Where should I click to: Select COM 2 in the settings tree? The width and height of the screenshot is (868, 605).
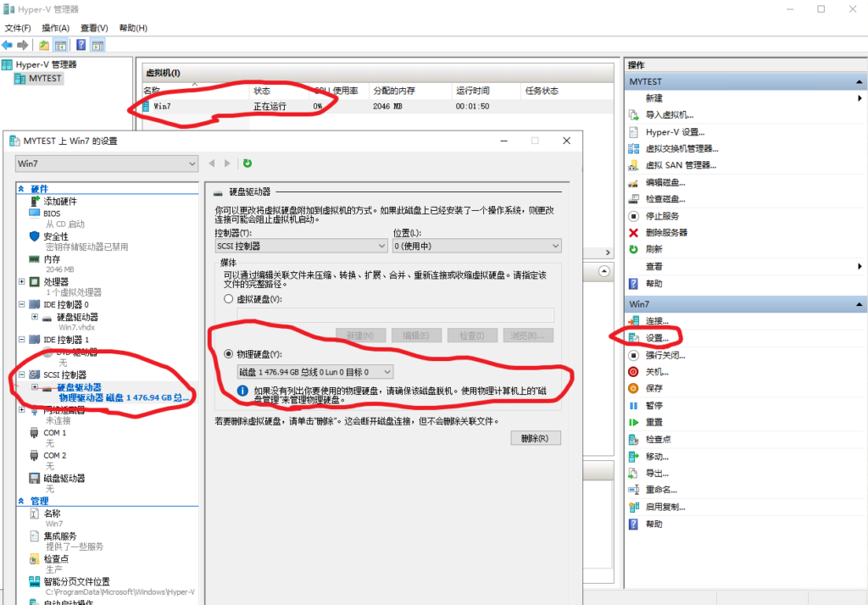click(x=55, y=456)
